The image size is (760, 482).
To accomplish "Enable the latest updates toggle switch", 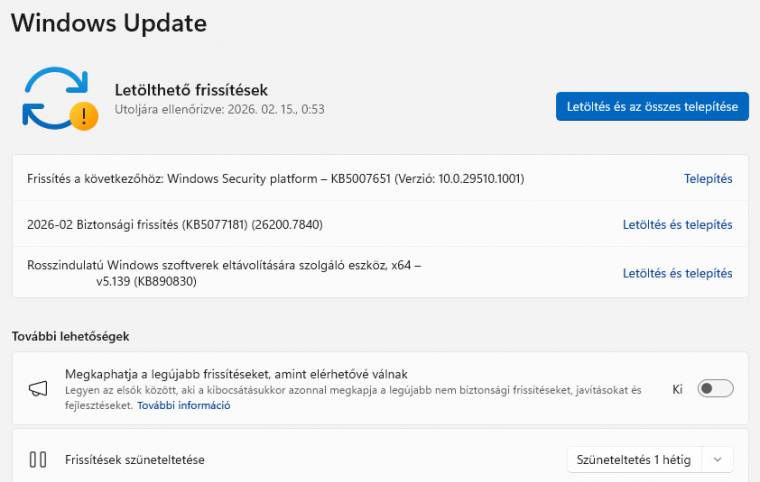I will point(715,388).
